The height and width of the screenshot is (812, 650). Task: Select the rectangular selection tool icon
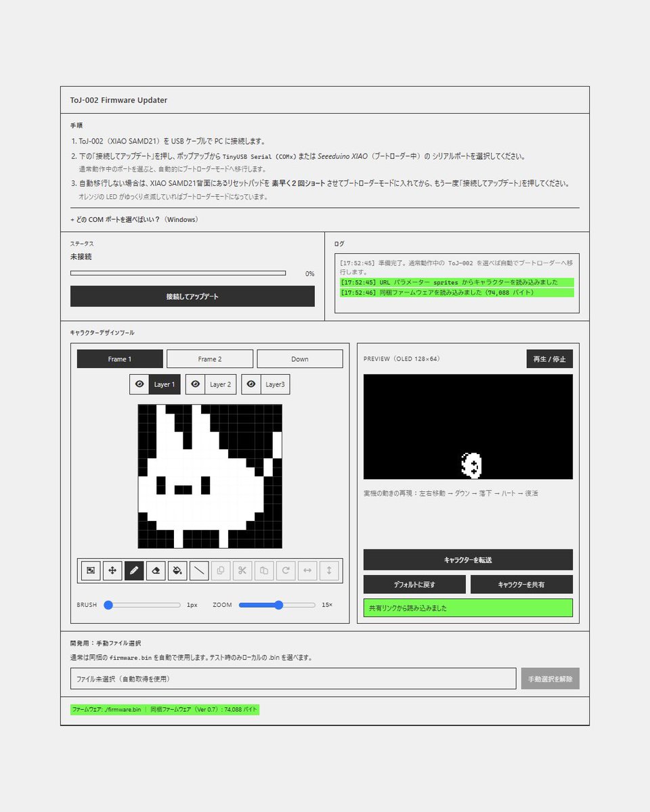(x=91, y=570)
